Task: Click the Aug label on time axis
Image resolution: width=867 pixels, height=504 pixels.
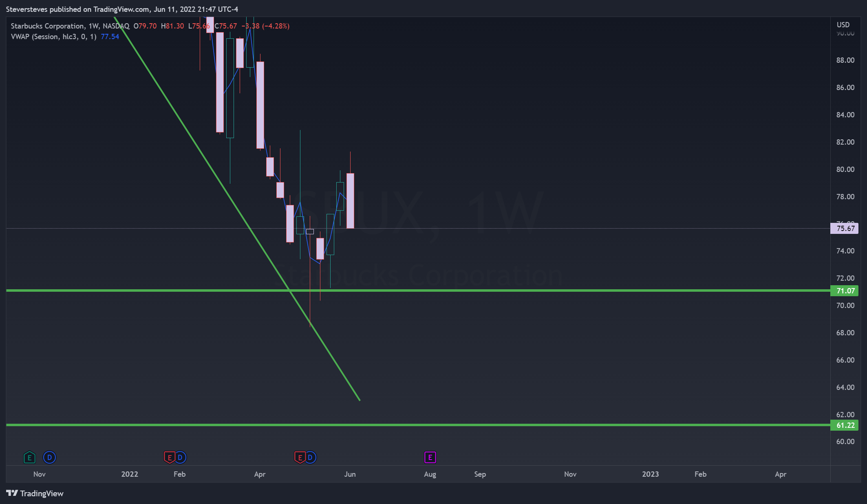Action: (430, 474)
